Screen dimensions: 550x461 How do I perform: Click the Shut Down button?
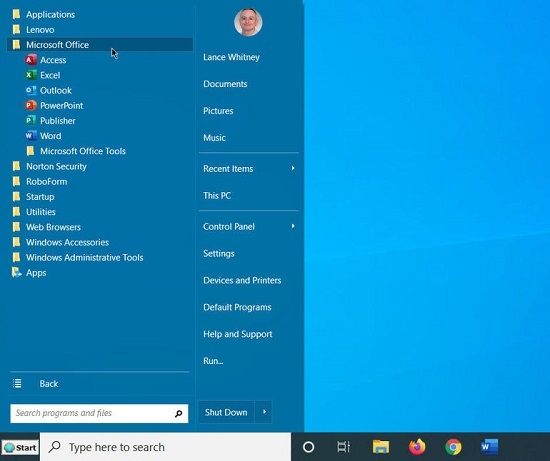pos(226,412)
